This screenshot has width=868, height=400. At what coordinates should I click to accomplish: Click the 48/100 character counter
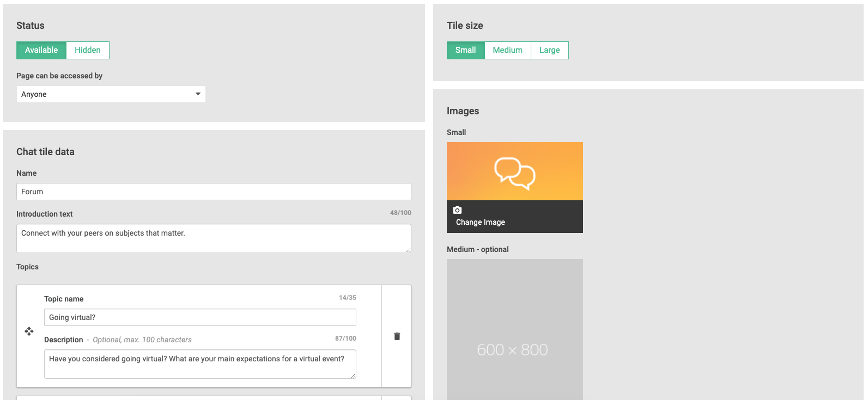click(x=400, y=213)
